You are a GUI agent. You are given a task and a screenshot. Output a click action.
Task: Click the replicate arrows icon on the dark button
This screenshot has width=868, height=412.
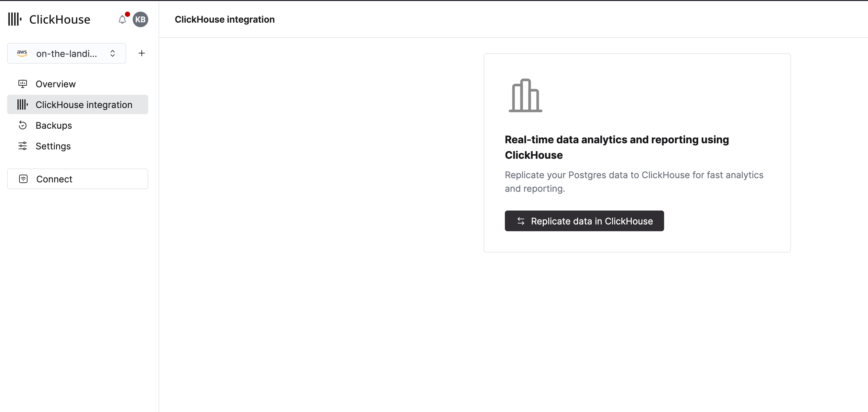(521, 221)
